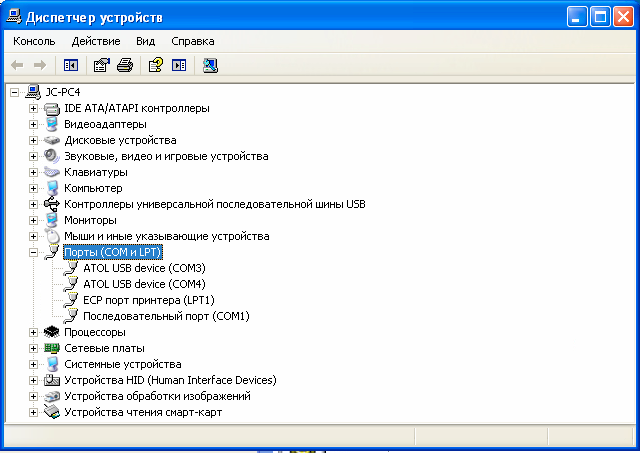Click the show/hide console tree toolbar icon
The height and width of the screenshot is (453, 640).
point(71,65)
